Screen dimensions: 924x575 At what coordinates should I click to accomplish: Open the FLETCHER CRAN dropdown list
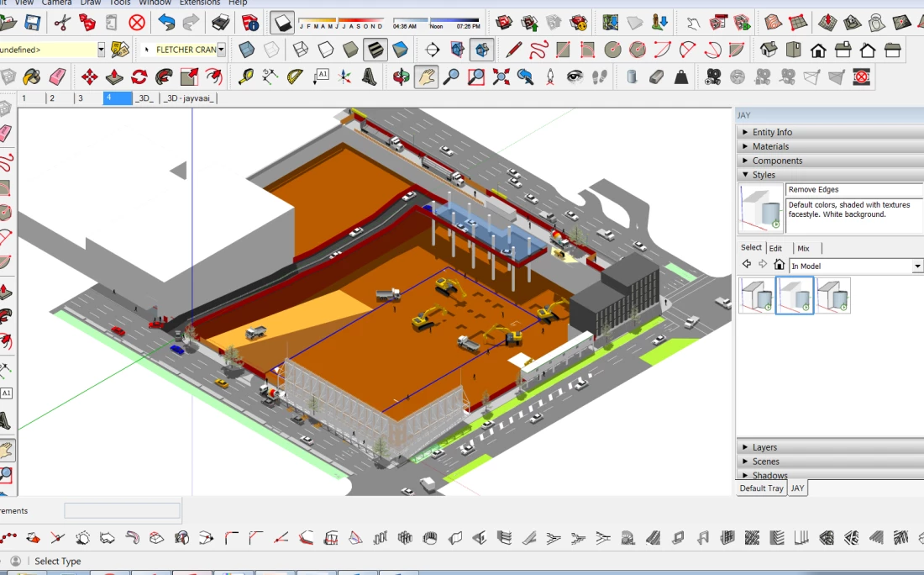(222, 50)
